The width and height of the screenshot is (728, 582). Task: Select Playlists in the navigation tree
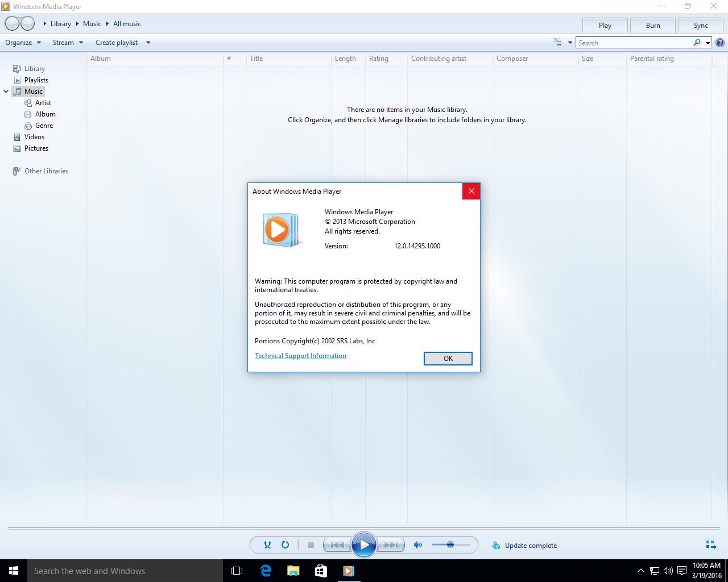click(36, 80)
